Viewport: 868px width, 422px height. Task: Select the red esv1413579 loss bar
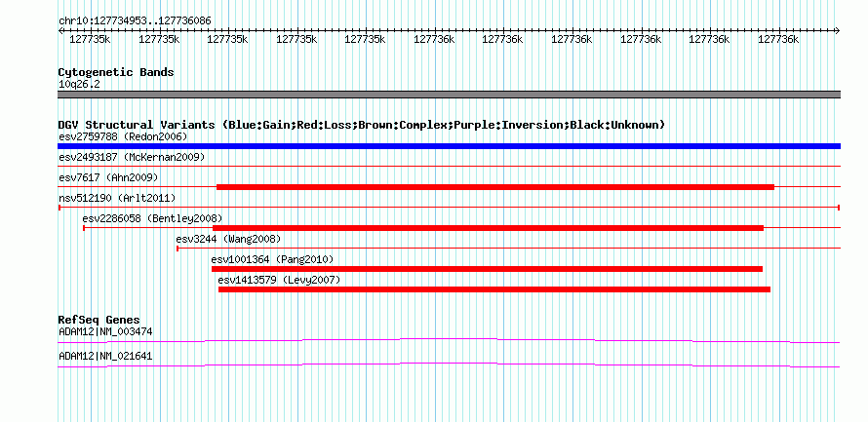tap(494, 289)
